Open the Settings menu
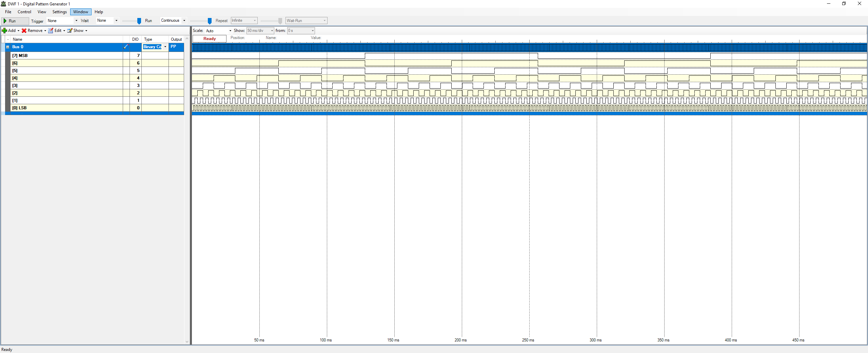Image resolution: width=868 pixels, height=353 pixels. [59, 12]
